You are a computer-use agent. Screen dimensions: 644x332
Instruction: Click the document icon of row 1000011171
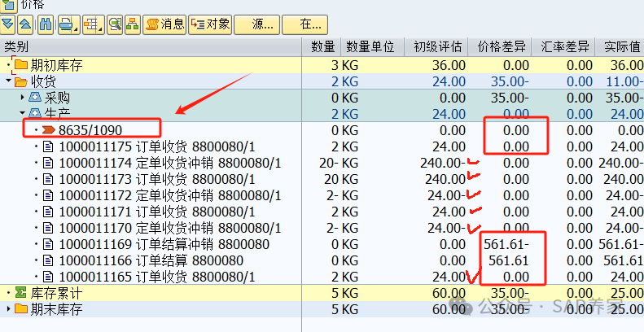click(49, 212)
